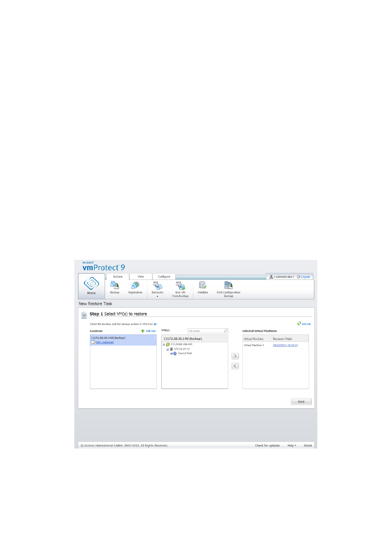Viewport: 392px width, 554px height.
Task: Select 172.20.60.106:443 in VM tree
Action: tap(181, 344)
